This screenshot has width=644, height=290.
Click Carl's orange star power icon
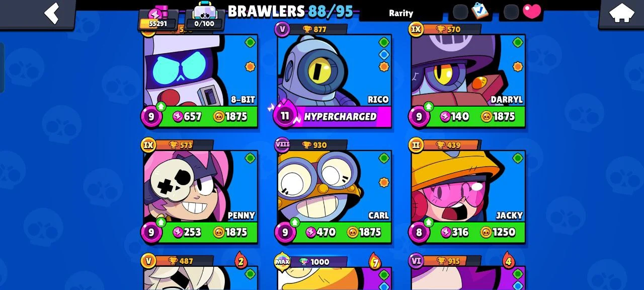384,182
